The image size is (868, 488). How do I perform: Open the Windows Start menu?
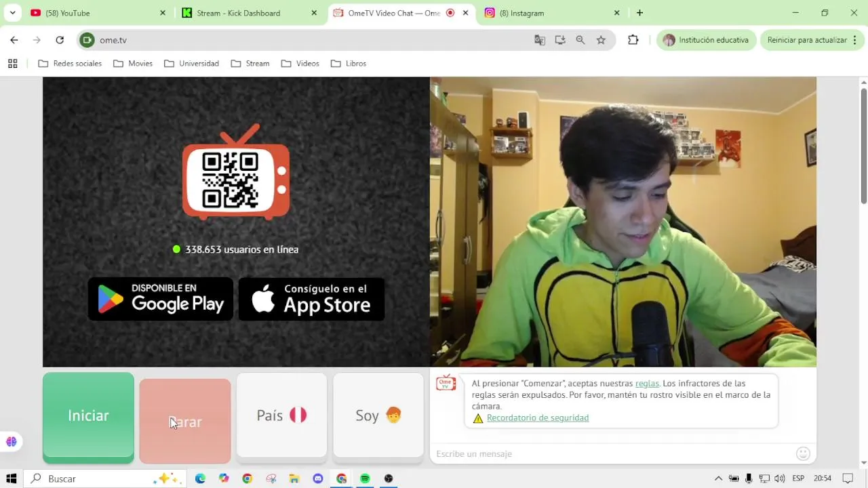tap(11, 479)
